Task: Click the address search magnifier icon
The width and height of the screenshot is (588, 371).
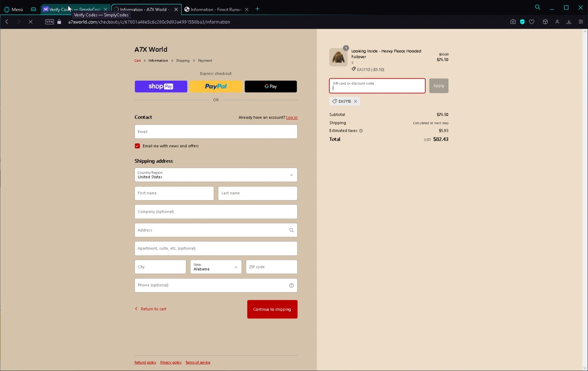Action: 291,230
